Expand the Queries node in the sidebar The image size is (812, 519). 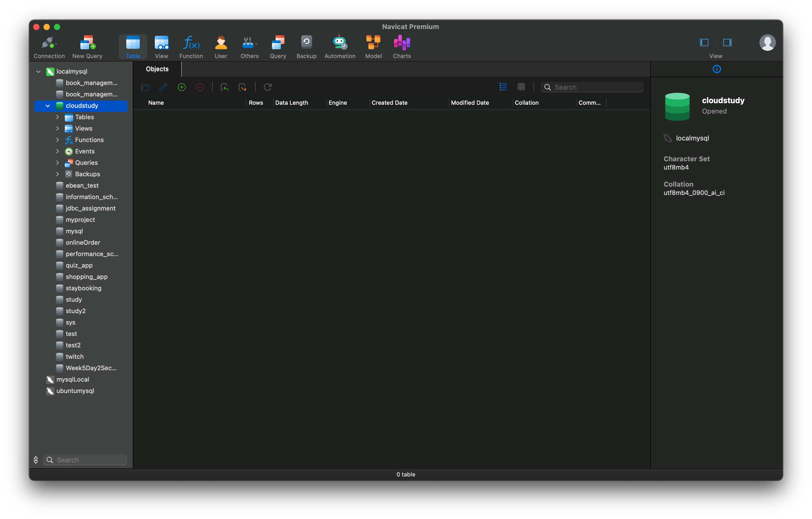coord(57,163)
